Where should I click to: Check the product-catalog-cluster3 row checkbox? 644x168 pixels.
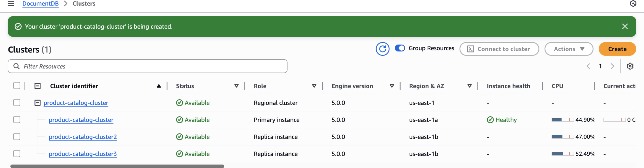[x=17, y=153]
